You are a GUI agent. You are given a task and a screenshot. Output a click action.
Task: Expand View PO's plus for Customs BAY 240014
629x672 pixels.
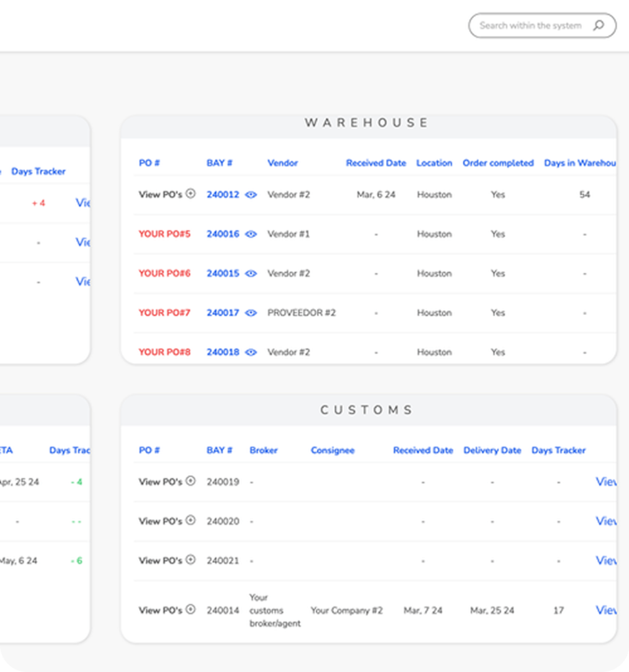tap(191, 610)
